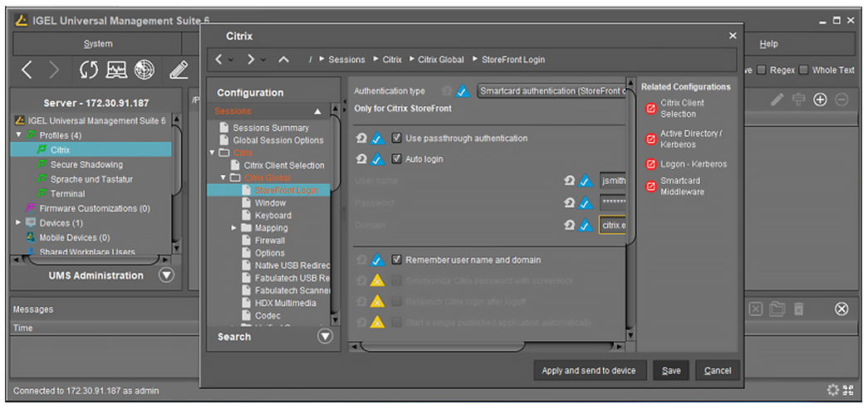Click the folder icon in Messages bar
The width and height of the screenshot is (868, 409).
(777, 309)
